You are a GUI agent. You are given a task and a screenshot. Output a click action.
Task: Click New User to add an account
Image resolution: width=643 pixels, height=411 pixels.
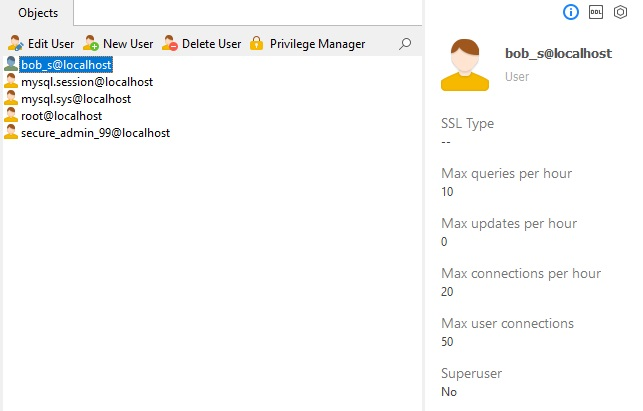[118, 44]
